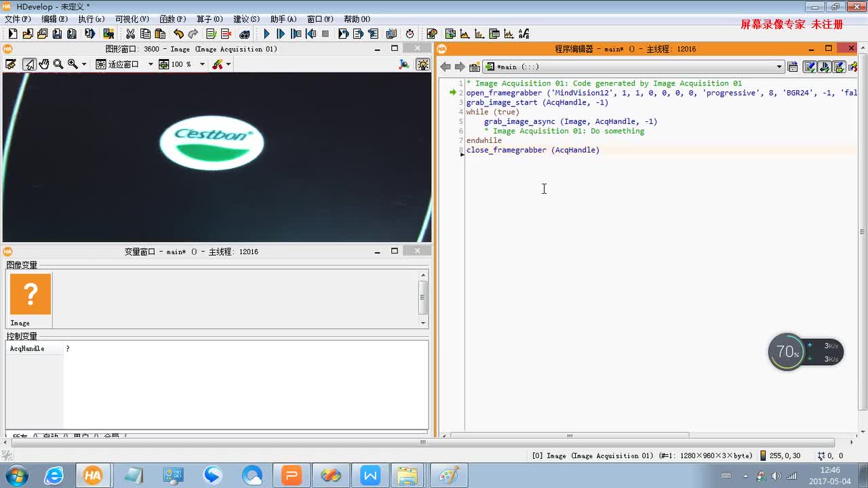
Task: Click the grey Redo arrow icon
Action: point(193,34)
